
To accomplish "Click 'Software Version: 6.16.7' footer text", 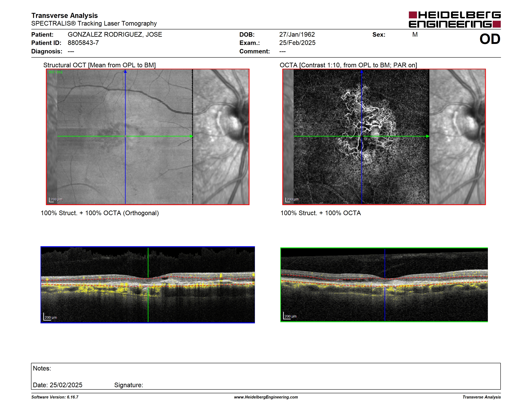I will 55,397.
